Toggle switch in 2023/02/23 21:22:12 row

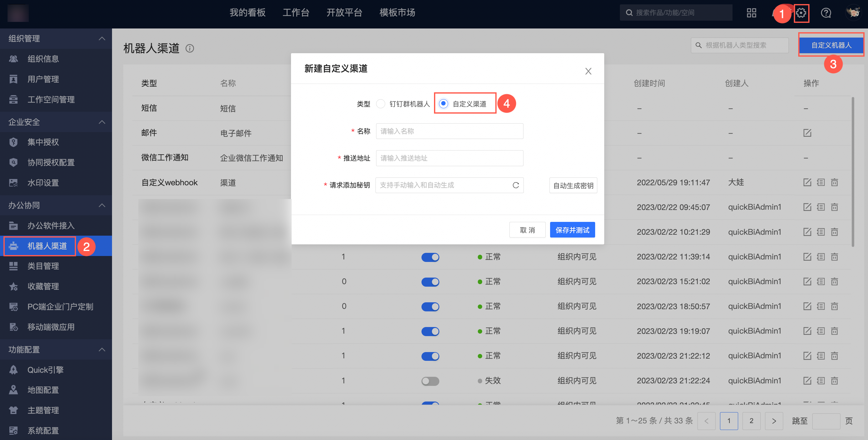pyautogui.click(x=430, y=356)
